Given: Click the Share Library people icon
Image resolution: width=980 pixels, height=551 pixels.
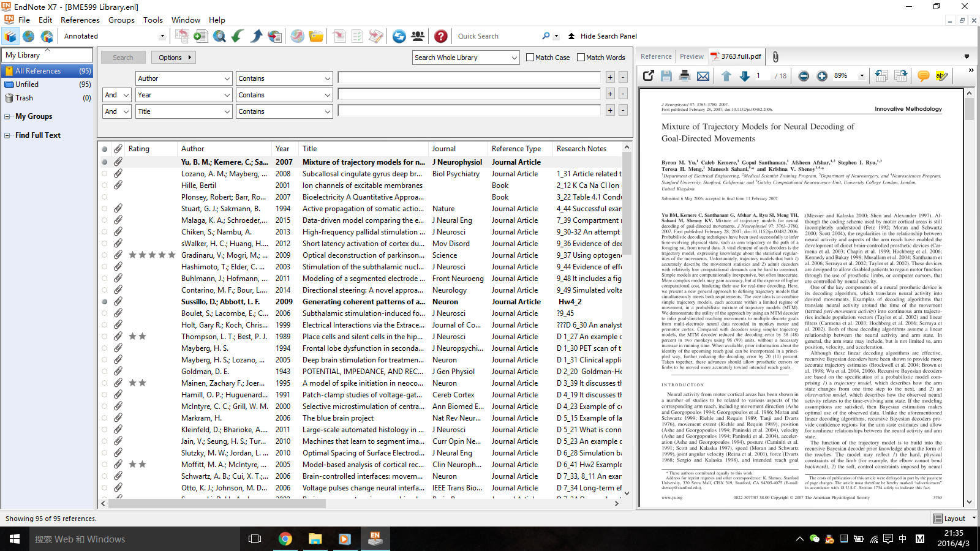Looking at the screenshot, I should [x=418, y=36].
